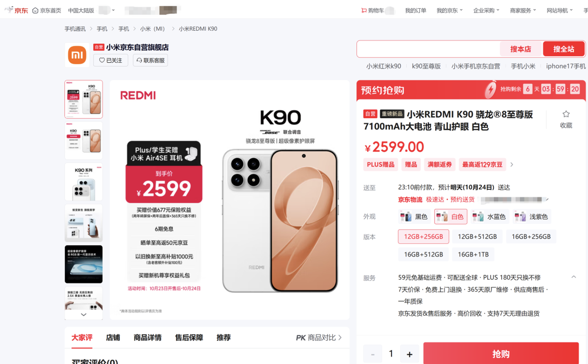Click the store search input field

tap(428, 49)
